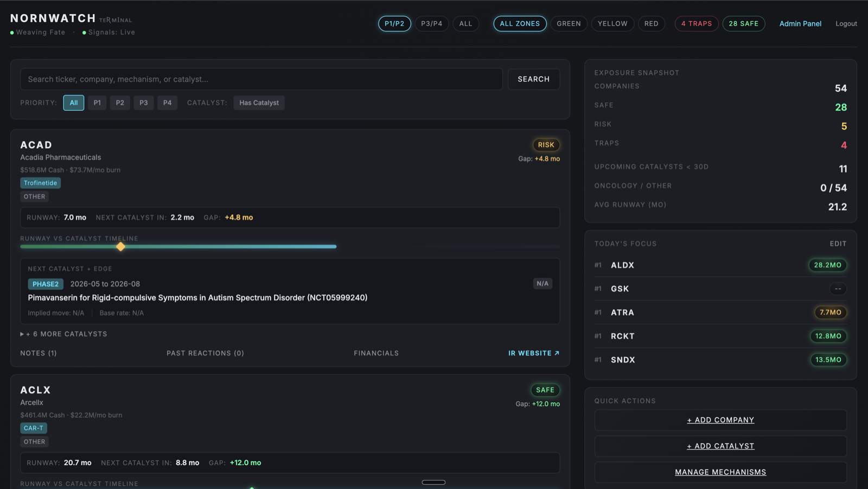This screenshot has width=868, height=489.
Task: Show ALL priority groups in header
Action: click(466, 24)
